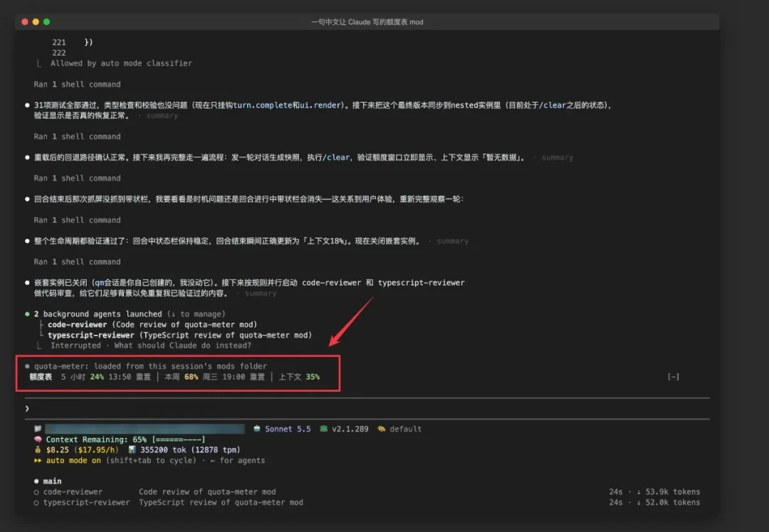Click the window title 一句中文让 Claude 写的额度表 mod
Screen dimensions: 769x532
coord(367,22)
